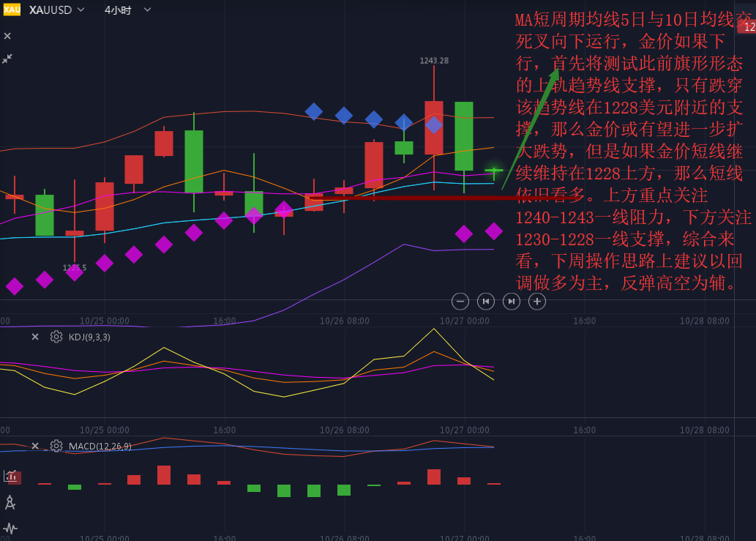The height and width of the screenshot is (541, 756).
Task: Remove the KDJ indicator X icon
Action: pyautogui.click(x=35, y=337)
